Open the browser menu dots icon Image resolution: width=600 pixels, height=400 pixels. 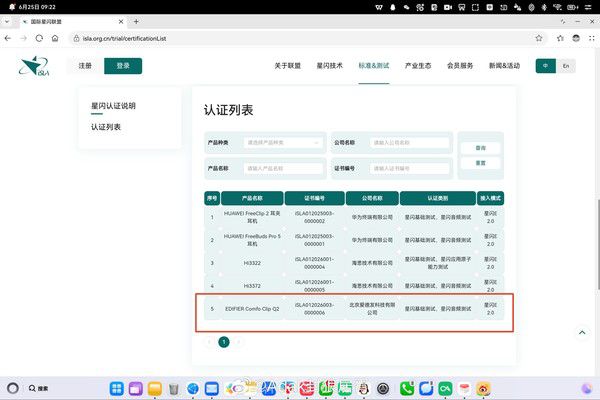[592, 38]
